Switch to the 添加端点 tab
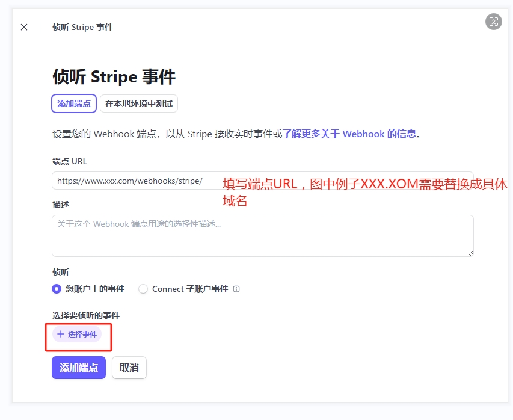The image size is (513, 420). (x=74, y=103)
